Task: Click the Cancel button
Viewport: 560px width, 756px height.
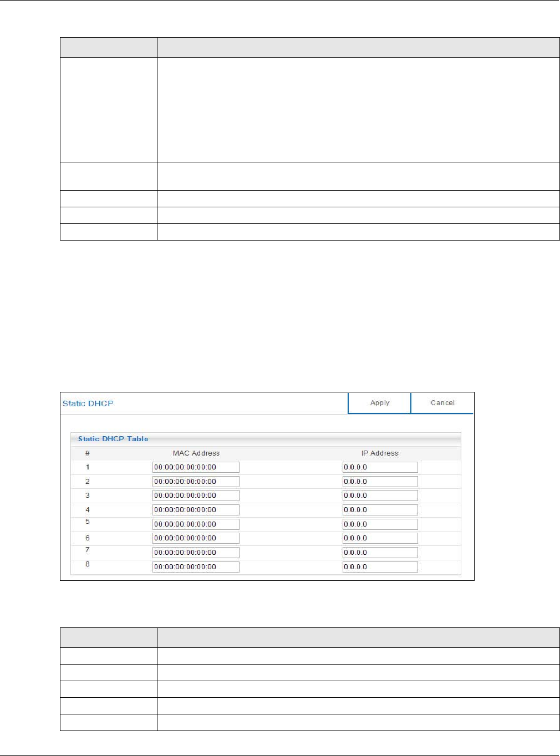Action: tap(442, 403)
